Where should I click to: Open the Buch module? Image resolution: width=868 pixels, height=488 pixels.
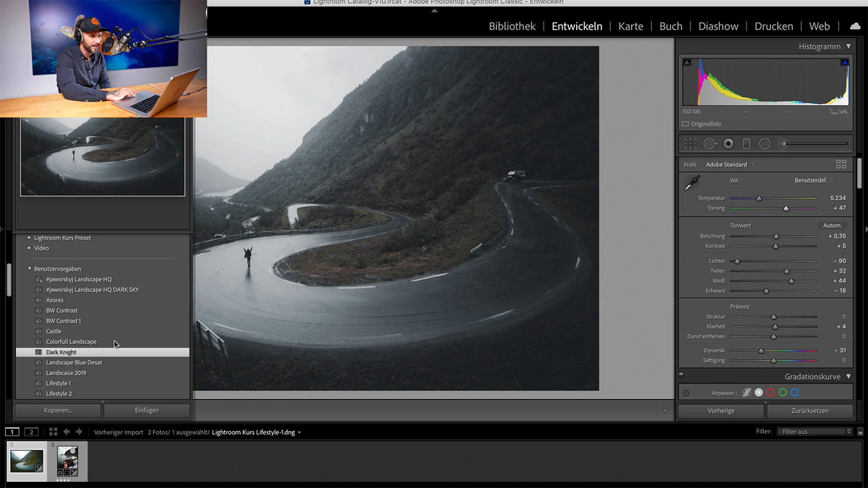click(671, 26)
